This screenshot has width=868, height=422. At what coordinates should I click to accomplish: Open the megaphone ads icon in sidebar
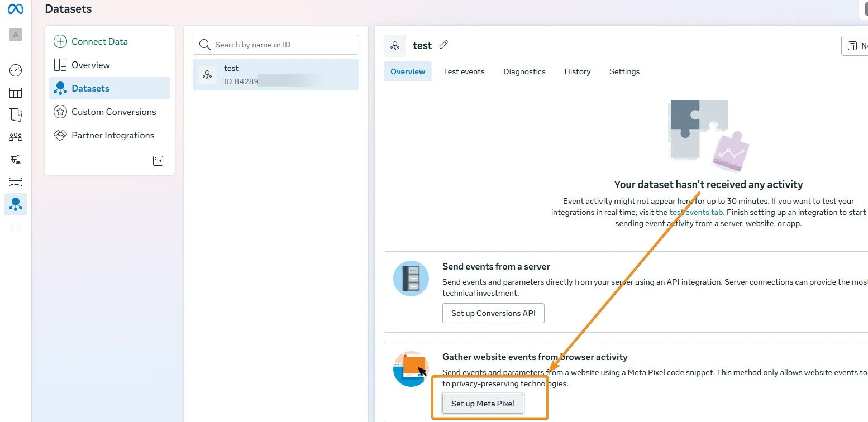(x=16, y=160)
